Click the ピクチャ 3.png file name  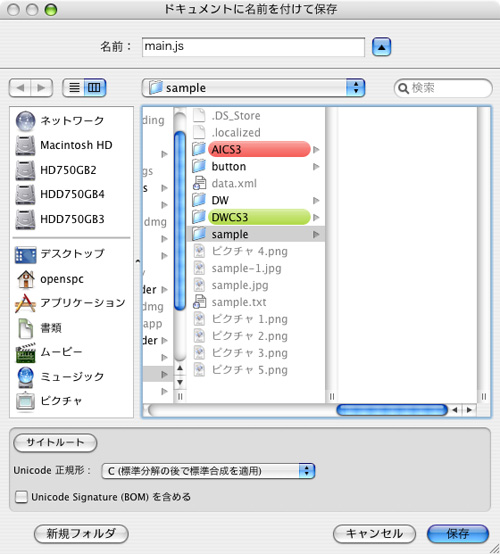point(249,353)
